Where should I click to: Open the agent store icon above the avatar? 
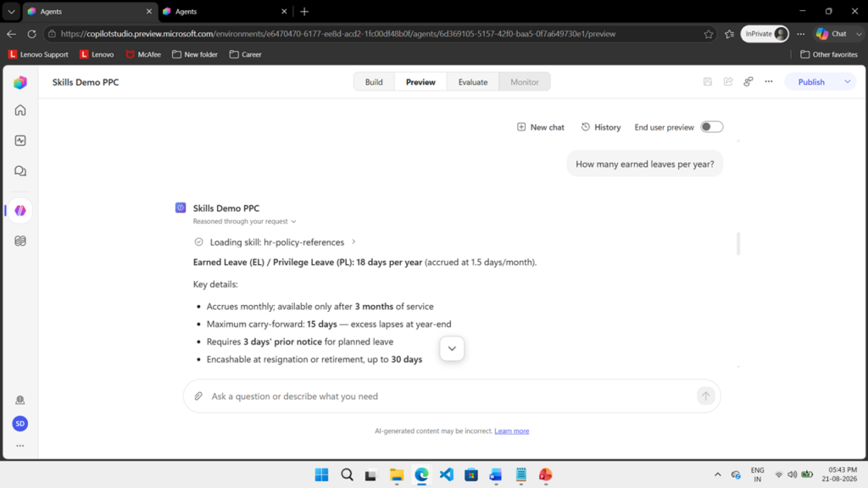point(20,400)
